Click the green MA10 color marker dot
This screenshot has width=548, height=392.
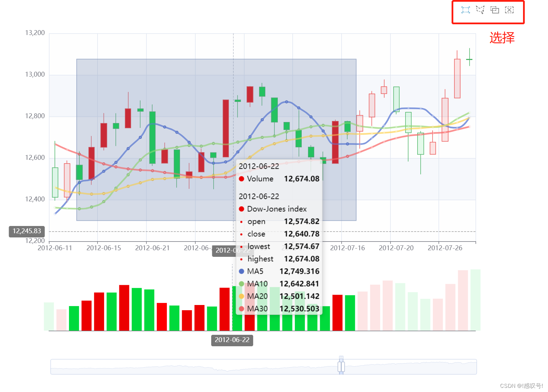click(x=242, y=284)
